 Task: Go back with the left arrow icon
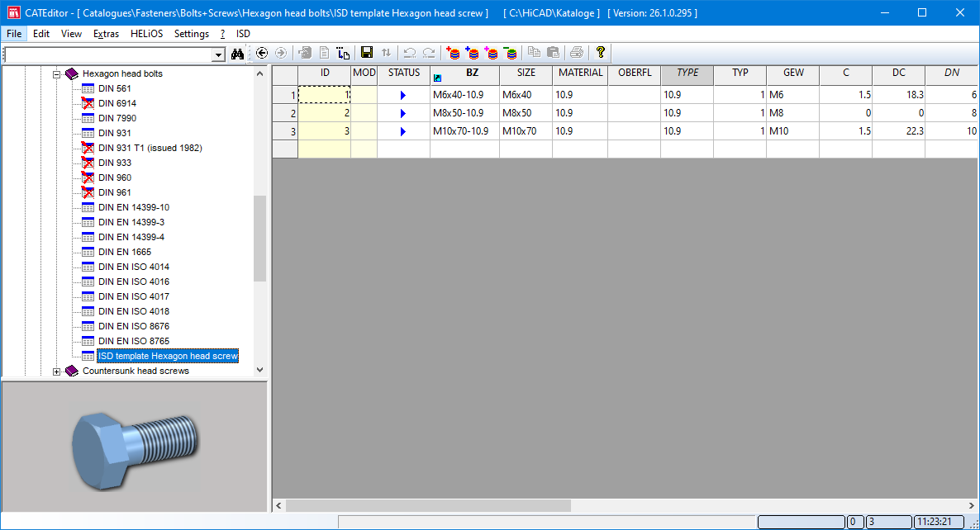tap(262, 53)
